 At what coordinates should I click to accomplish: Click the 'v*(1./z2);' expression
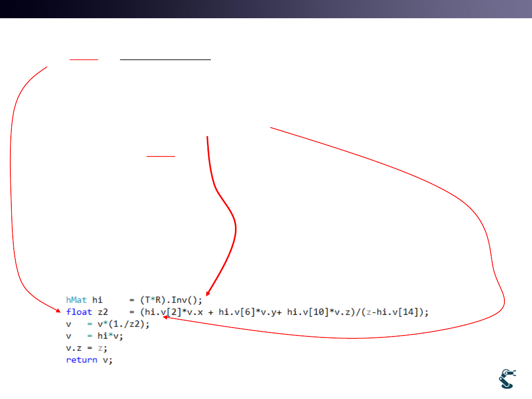[x=124, y=324]
